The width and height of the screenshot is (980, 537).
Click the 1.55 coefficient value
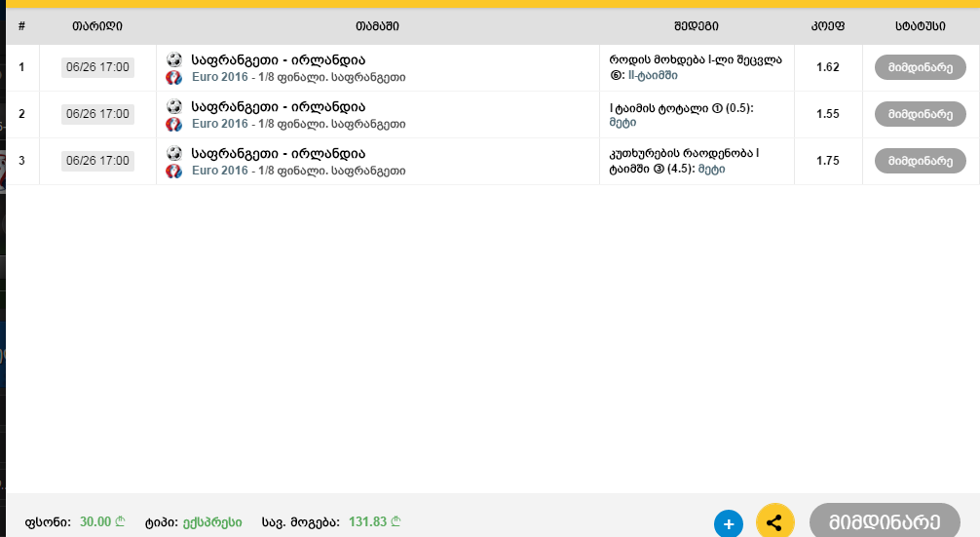[827, 114]
